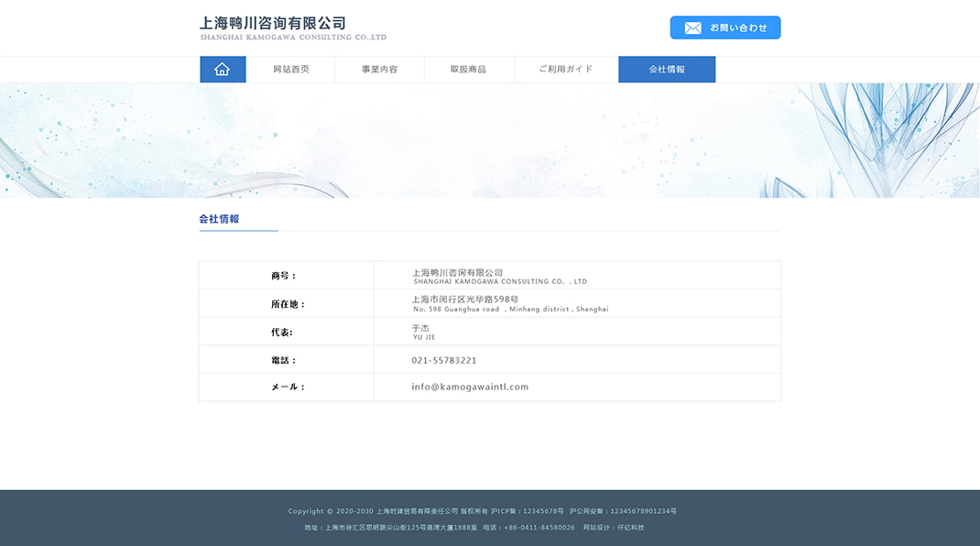
Task: Click the decorative banner image
Action: click(490, 140)
